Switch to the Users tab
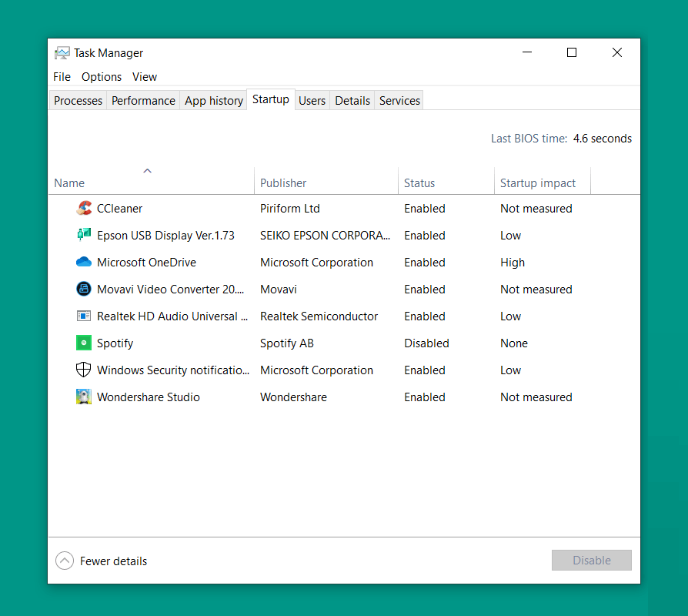Screen dimensions: 688x616 (312, 101)
